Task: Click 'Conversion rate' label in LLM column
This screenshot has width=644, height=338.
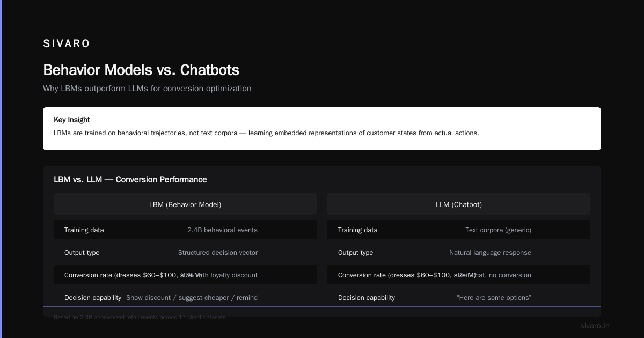Action: (407, 275)
